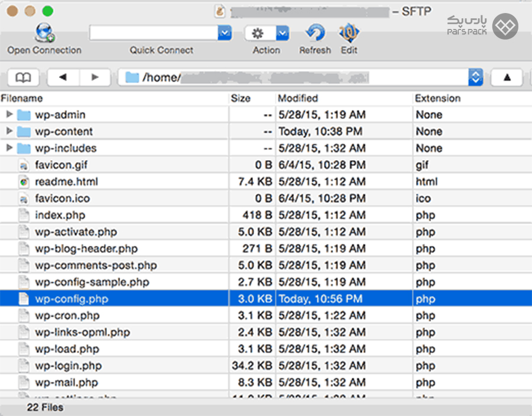This screenshot has height=416, width=532.
Task: Sort by the Size column header
Action: [x=241, y=98]
